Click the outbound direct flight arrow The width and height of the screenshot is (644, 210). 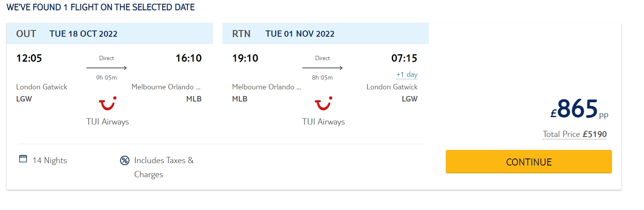tap(106, 68)
